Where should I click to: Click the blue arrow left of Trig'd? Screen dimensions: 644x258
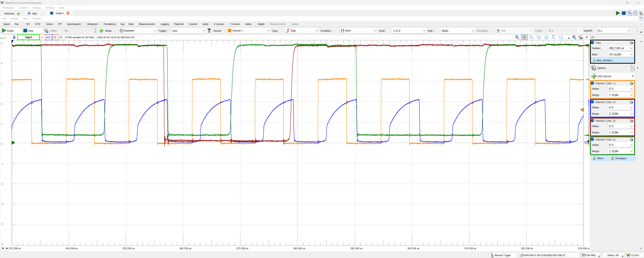pos(14,37)
